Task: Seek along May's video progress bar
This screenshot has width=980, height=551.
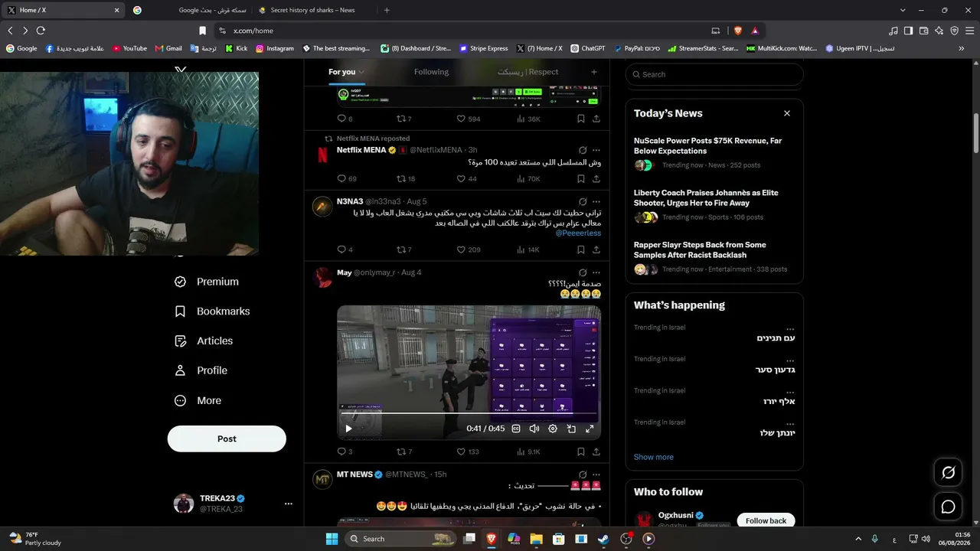Action: [x=469, y=413]
